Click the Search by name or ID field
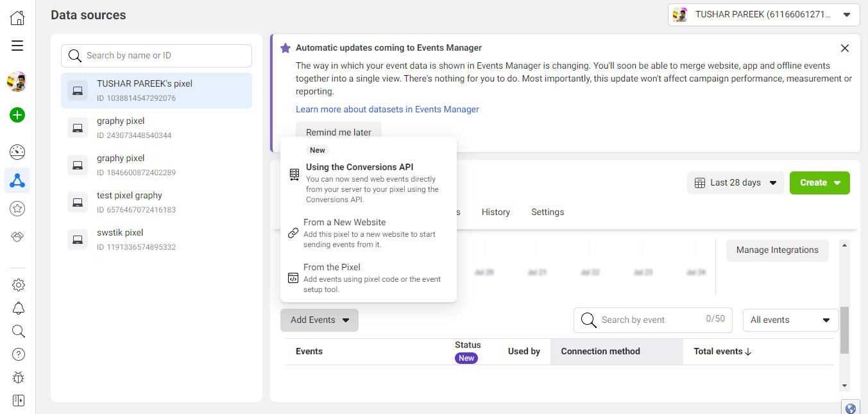The image size is (868, 414). (x=157, y=56)
